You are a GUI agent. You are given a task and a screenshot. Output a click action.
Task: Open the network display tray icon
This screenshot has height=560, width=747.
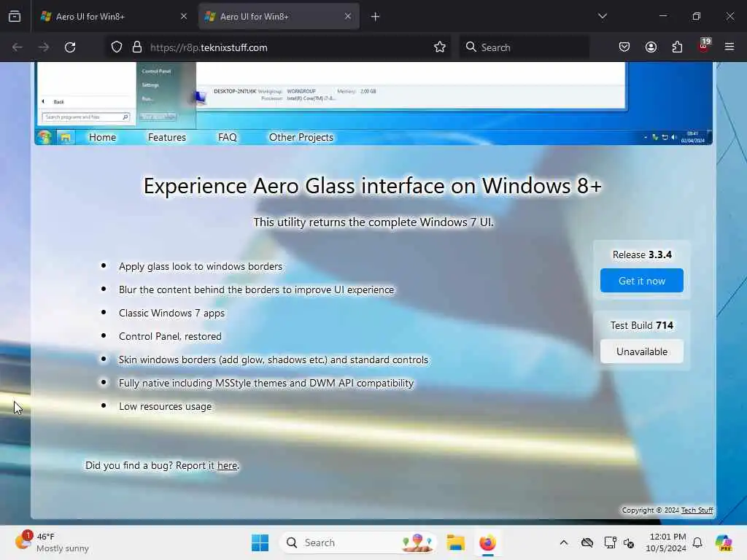click(x=610, y=542)
